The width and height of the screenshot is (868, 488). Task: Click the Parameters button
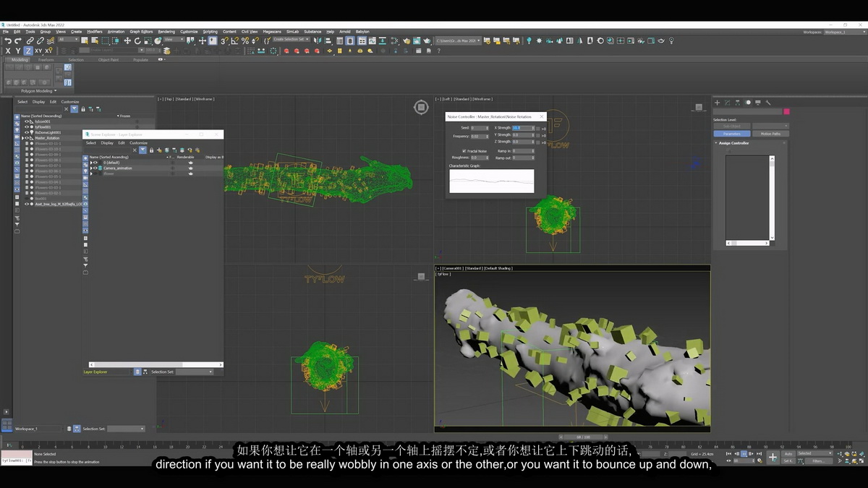pyautogui.click(x=732, y=134)
